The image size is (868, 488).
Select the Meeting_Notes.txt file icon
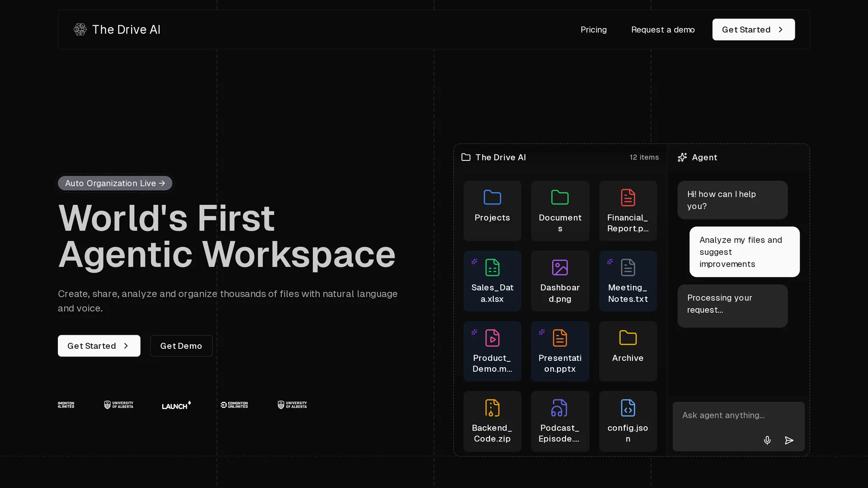pyautogui.click(x=627, y=267)
